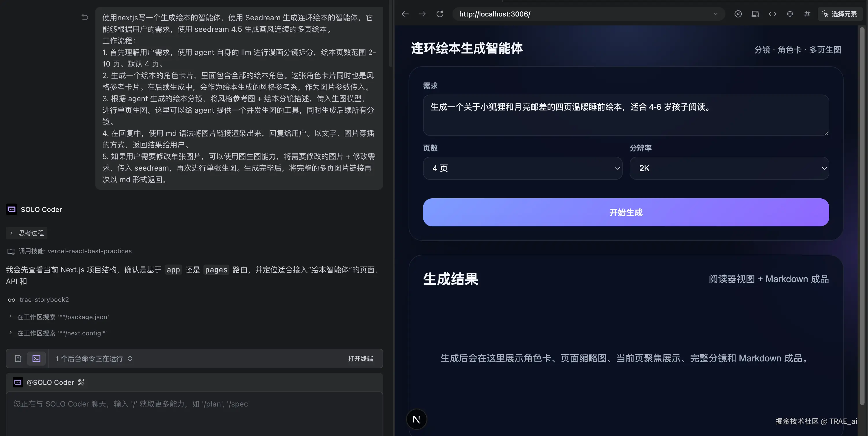Screen dimensions: 868x436
Task: Expand the background command count selector
Action: pyautogui.click(x=130, y=359)
